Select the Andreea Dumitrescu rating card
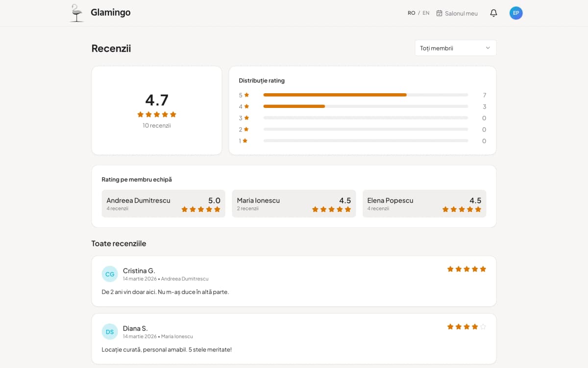The image size is (588, 368). [x=163, y=204]
